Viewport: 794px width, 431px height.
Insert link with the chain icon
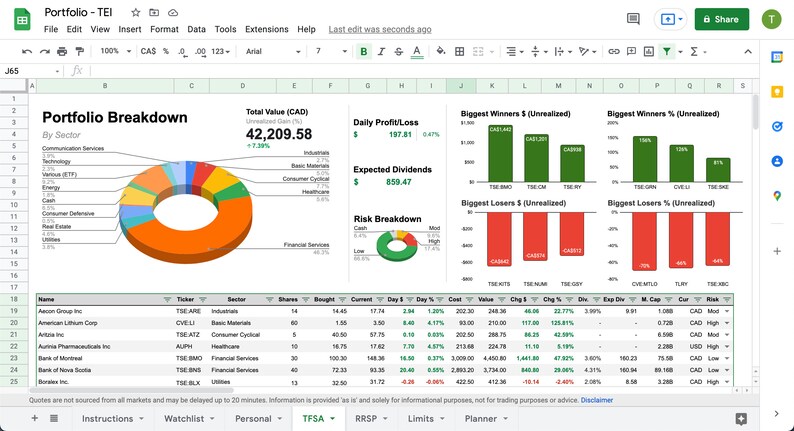click(x=614, y=51)
